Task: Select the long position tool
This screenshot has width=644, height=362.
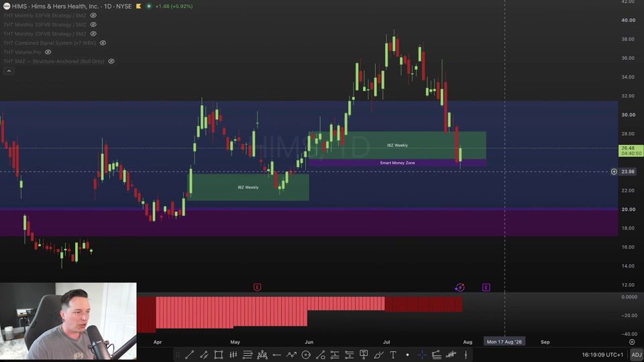Action: pos(335,355)
